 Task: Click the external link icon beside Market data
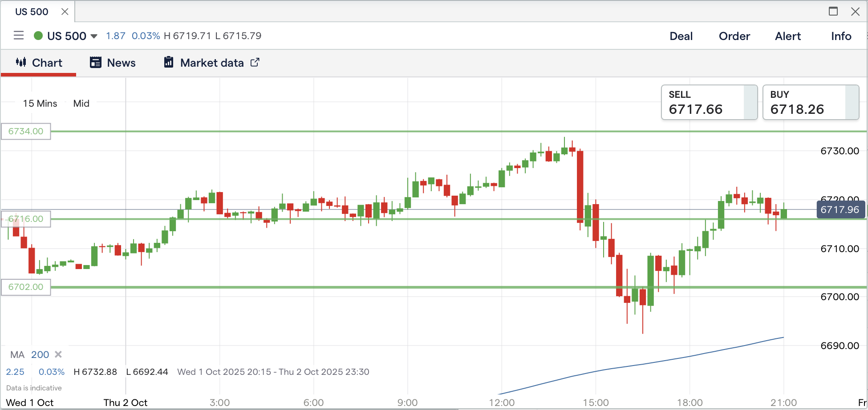[x=255, y=62]
